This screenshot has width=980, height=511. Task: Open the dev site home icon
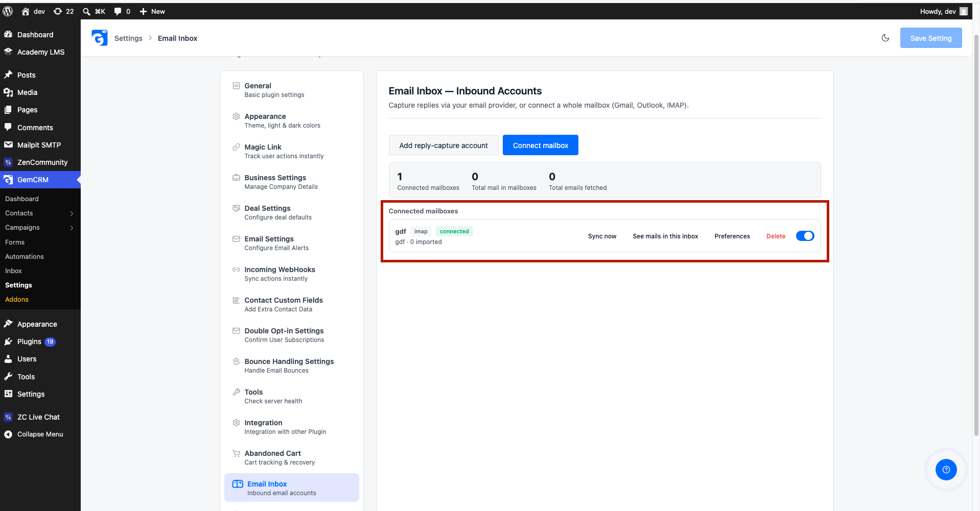point(26,11)
